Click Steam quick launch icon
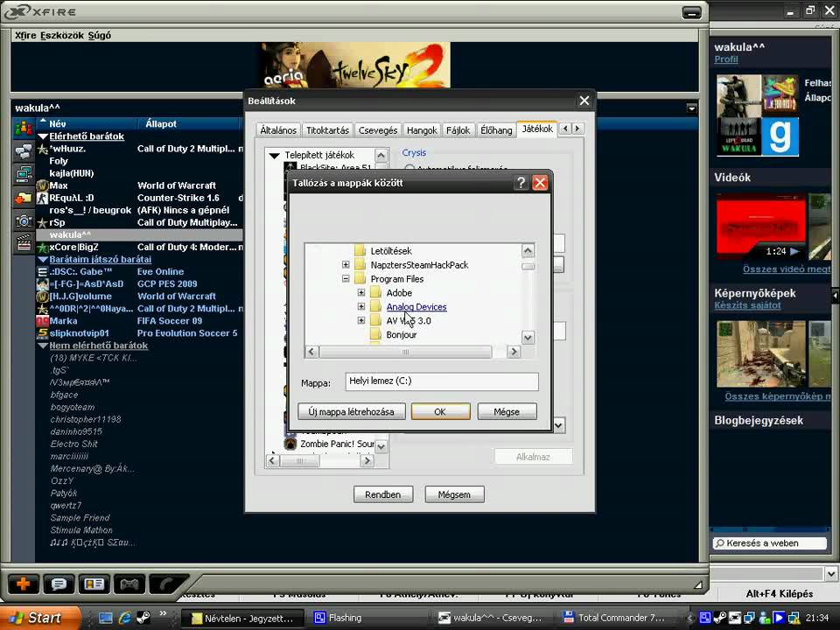The width and height of the screenshot is (840, 630). tap(143, 618)
